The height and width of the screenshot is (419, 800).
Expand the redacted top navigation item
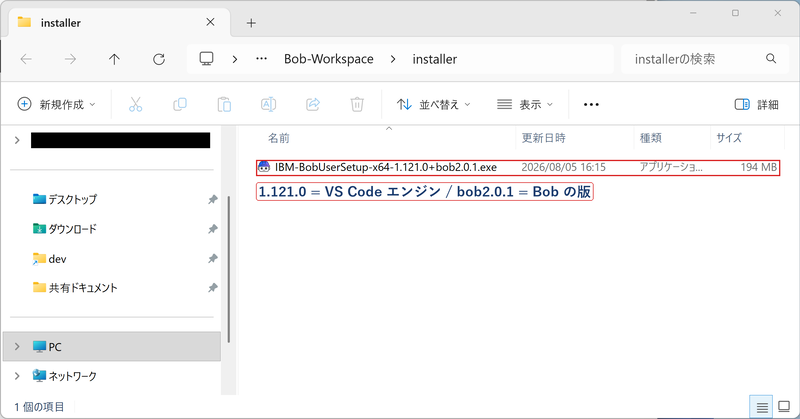pyautogui.click(x=17, y=140)
